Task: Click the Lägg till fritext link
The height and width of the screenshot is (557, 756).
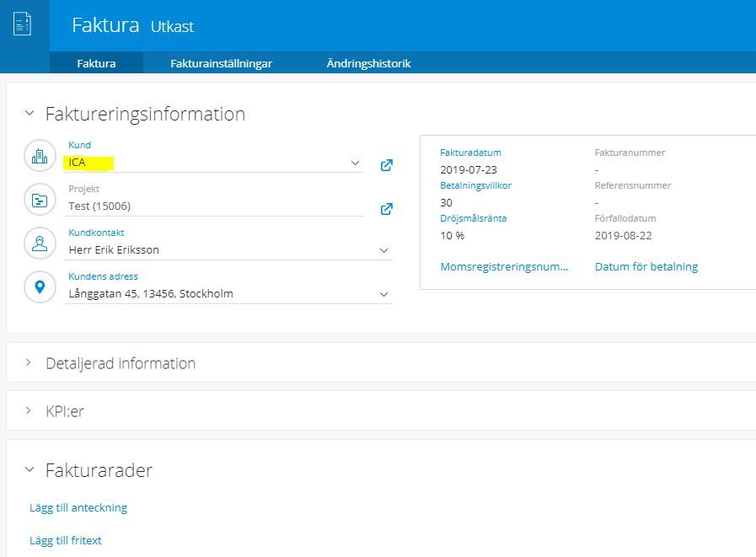Action: pyautogui.click(x=66, y=541)
